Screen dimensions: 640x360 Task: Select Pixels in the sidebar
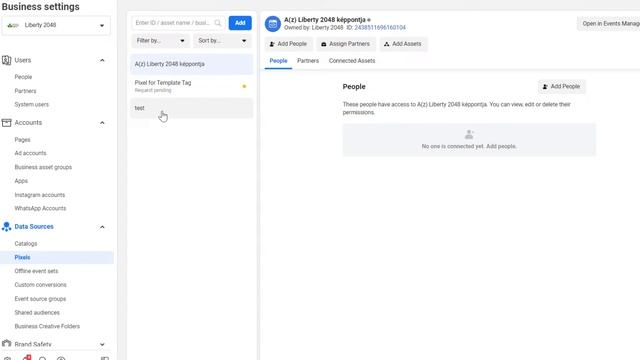click(x=57, y=258)
